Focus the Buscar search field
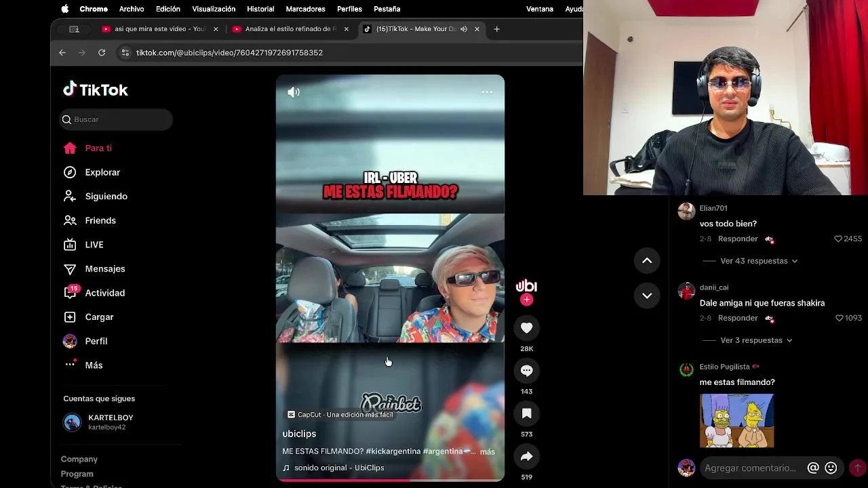Viewport: 868px width, 488px height. coord(116,119)
